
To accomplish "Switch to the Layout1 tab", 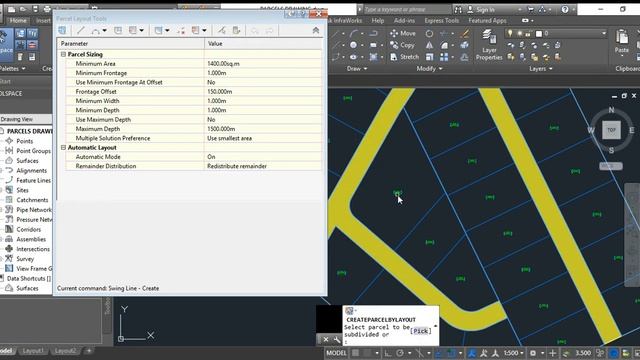I will pos(33,351).
